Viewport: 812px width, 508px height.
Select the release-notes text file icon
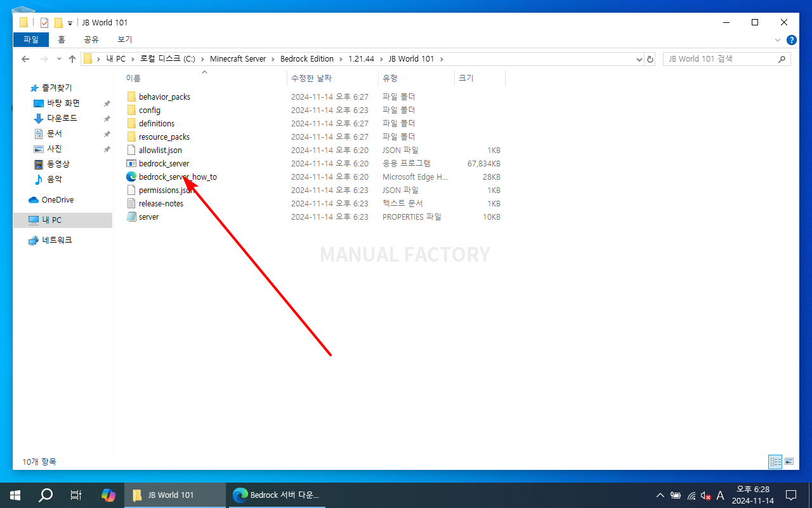tap(131, 203)
